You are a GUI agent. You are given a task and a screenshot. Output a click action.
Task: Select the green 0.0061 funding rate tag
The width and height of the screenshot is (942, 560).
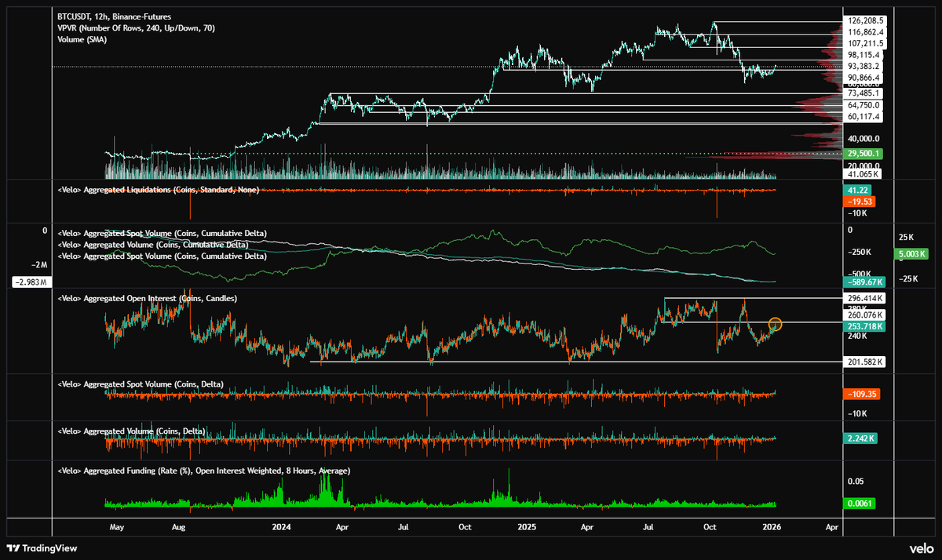[860, 503]
